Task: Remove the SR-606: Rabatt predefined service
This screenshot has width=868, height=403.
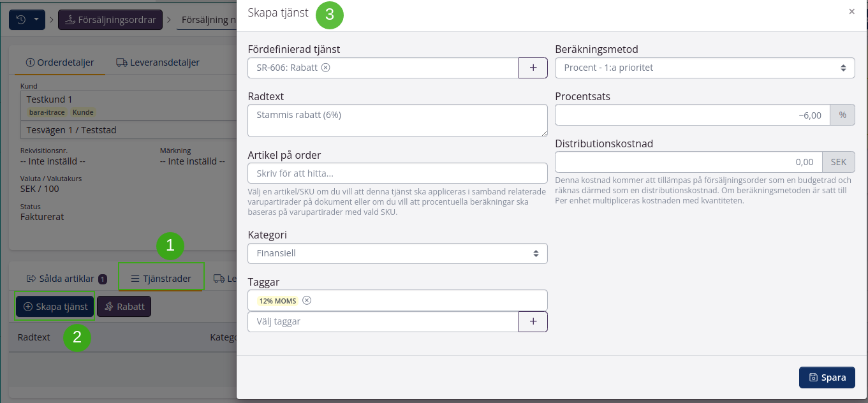Action: [x=326, y=68]
